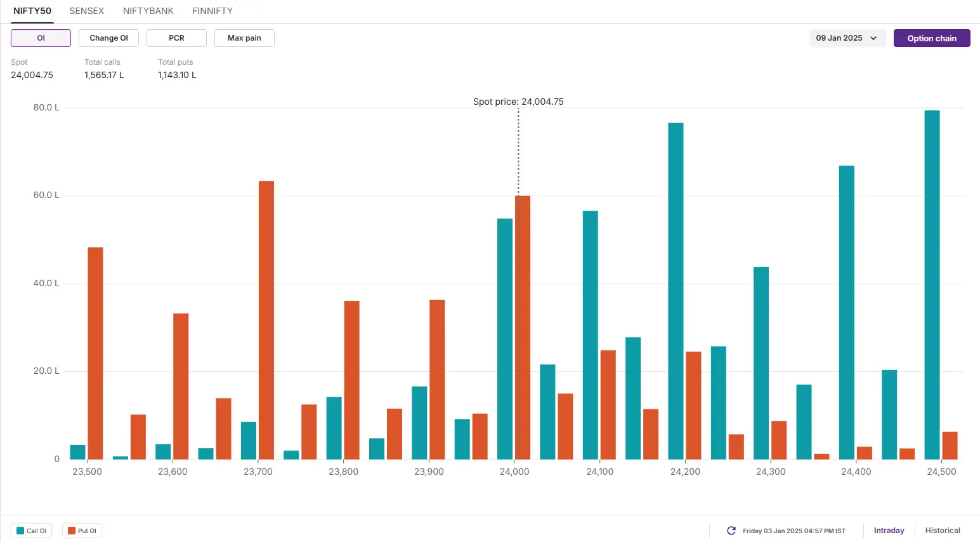This screenshot has height=542, width=980.
Task: Click the 24,300 call OI bar
Action: click(x=761, y=363)
